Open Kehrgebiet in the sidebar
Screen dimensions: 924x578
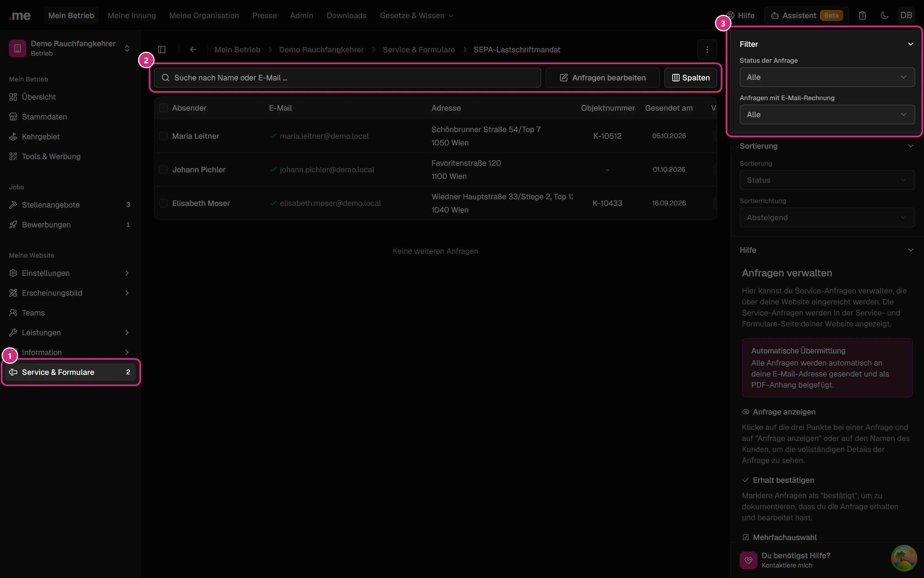tap(71, 137)
